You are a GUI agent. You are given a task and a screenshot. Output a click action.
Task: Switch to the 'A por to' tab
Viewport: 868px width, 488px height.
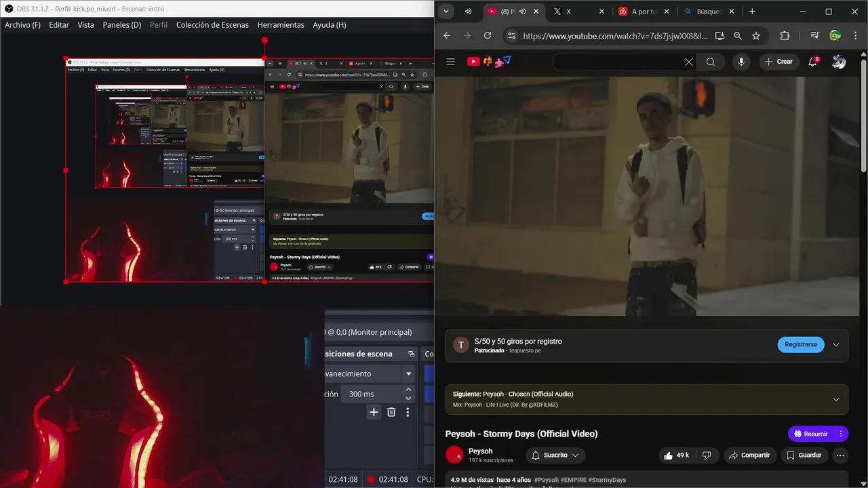[644, 12]
